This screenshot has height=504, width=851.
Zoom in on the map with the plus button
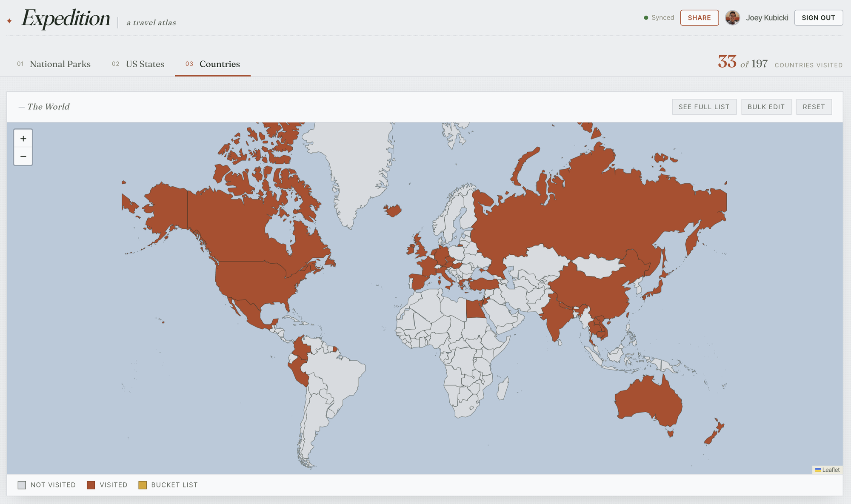[23, 139]
